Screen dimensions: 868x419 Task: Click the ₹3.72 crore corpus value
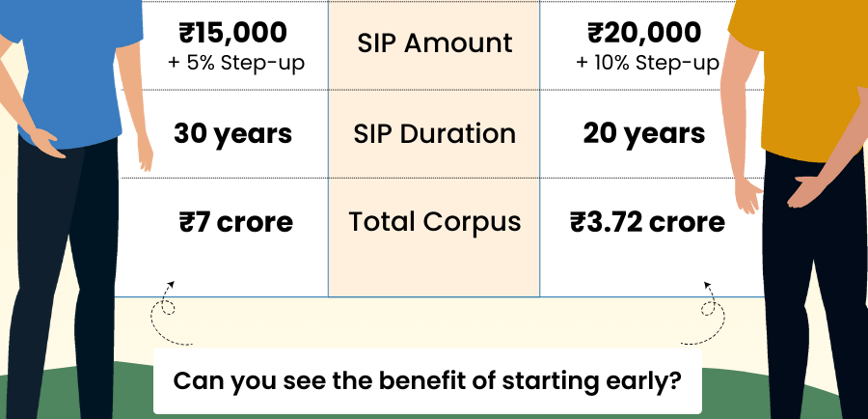point(648,222)
